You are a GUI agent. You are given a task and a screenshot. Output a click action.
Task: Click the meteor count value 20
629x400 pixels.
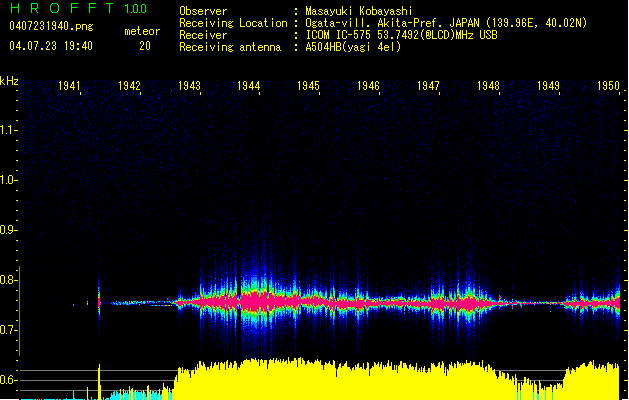pyautogui.click(x=145, y=46)
